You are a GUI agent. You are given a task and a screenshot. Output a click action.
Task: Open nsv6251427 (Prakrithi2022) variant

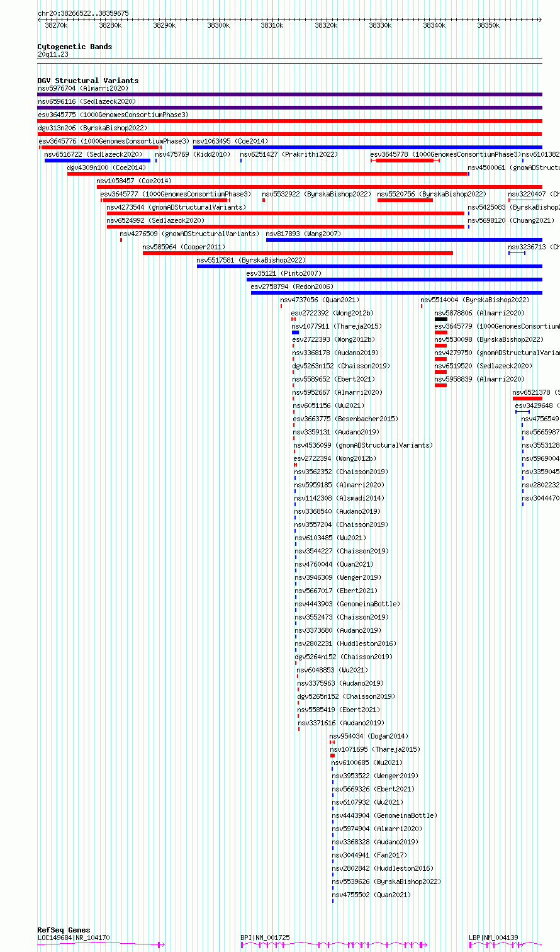coord(289,154)
